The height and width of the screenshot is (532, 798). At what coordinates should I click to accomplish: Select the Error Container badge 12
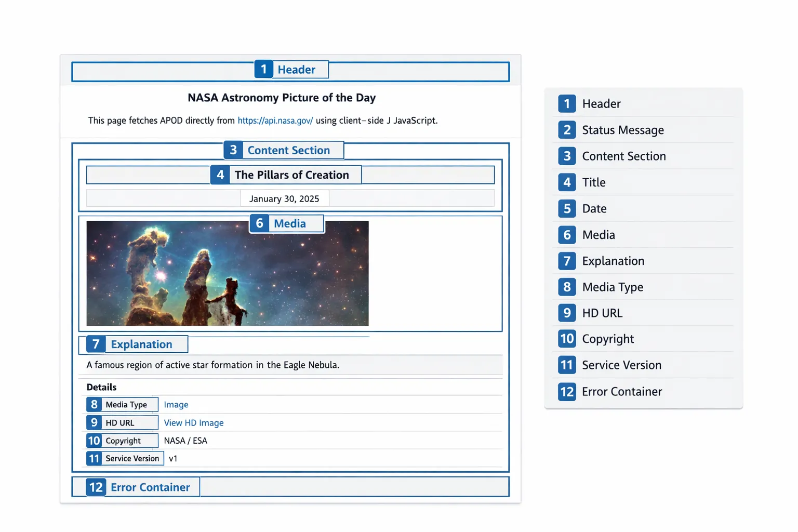pos(96,487)
